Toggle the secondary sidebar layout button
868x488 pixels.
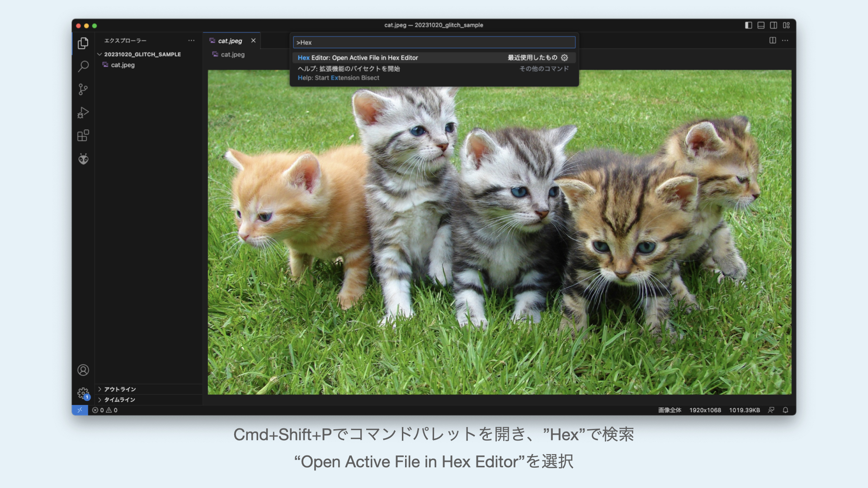pos(774,25)
